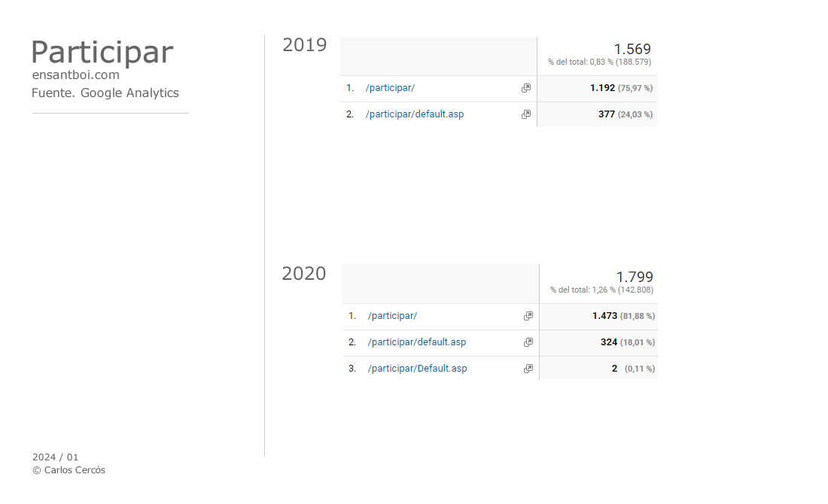
Task: Click the /participar/ link in 2020 table
Action: point(392,316)
